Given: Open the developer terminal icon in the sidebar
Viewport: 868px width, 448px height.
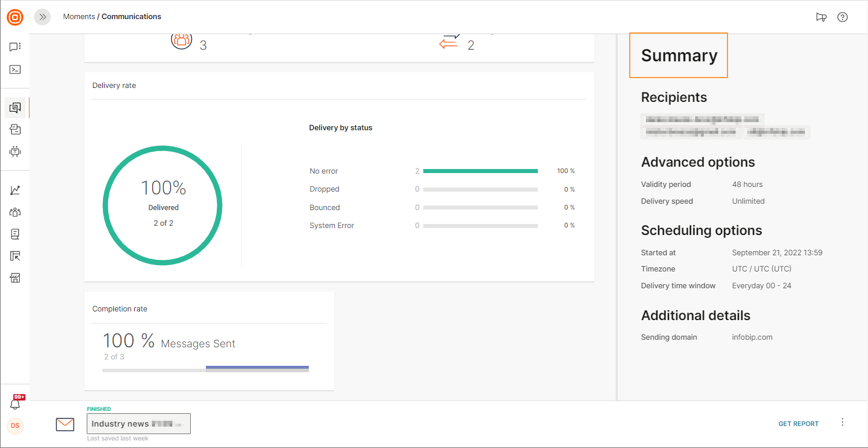Looking at the screenshot, I should tap(15, 69).
